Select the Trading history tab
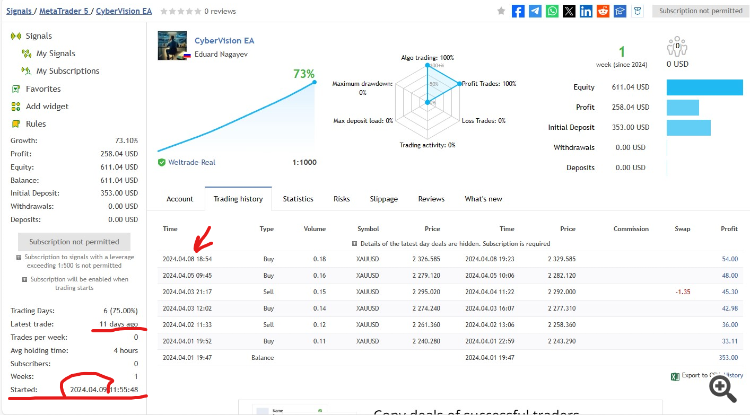 (x=238, y=199)
